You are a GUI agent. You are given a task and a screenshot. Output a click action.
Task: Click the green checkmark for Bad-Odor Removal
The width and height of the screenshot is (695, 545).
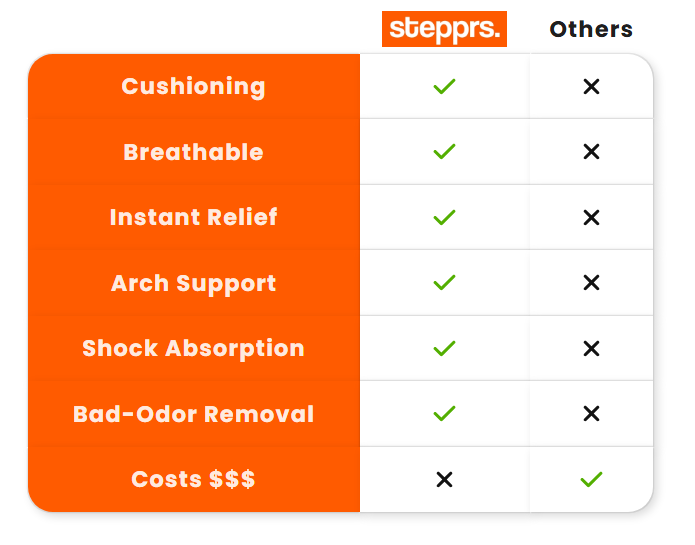[x=445, y=413]
